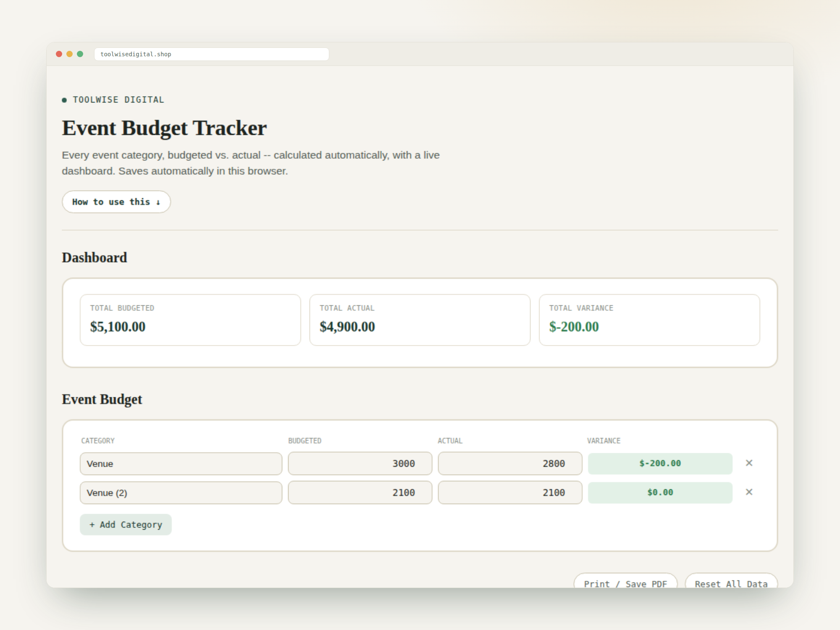Click the Venue variance $-200.00 cell
This screenshot has width=840, height=630.
(660, 464)
